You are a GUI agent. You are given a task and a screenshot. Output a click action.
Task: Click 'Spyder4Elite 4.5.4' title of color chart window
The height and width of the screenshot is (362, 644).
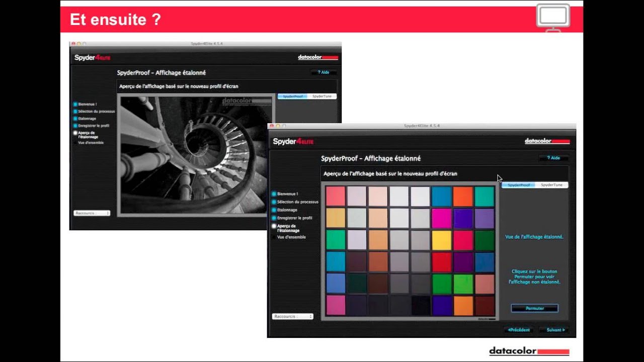(x=422, y=126)
